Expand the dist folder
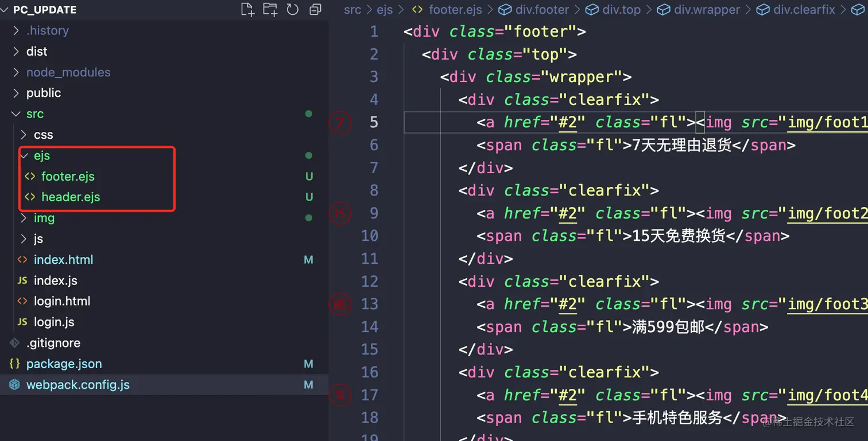 point(16,51)
